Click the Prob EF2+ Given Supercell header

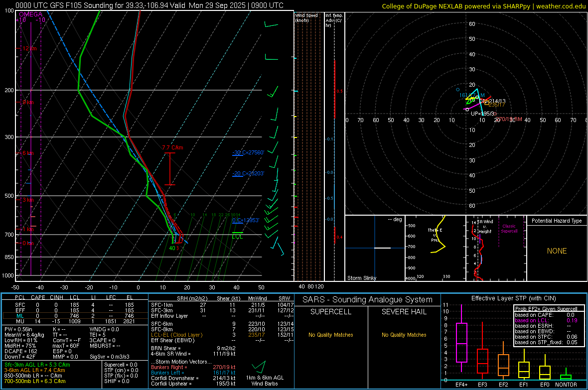546,309
